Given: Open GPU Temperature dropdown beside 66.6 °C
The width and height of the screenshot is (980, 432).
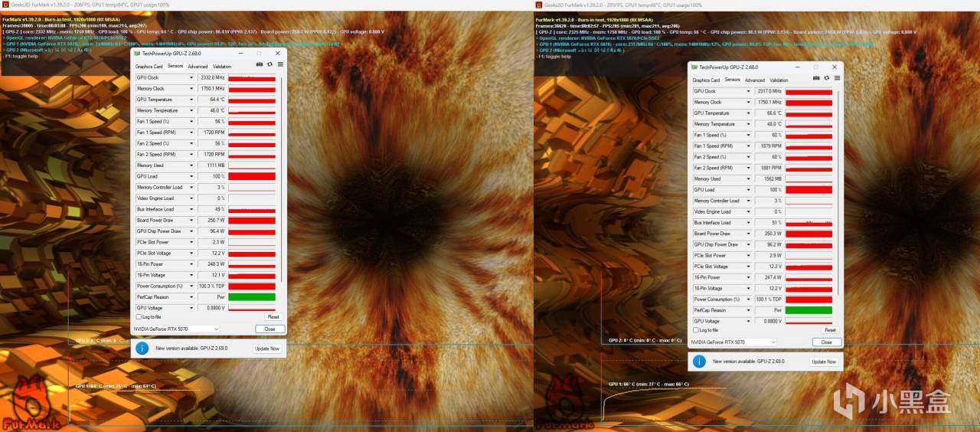Looking at the screenshot, I should pos(749,113).
